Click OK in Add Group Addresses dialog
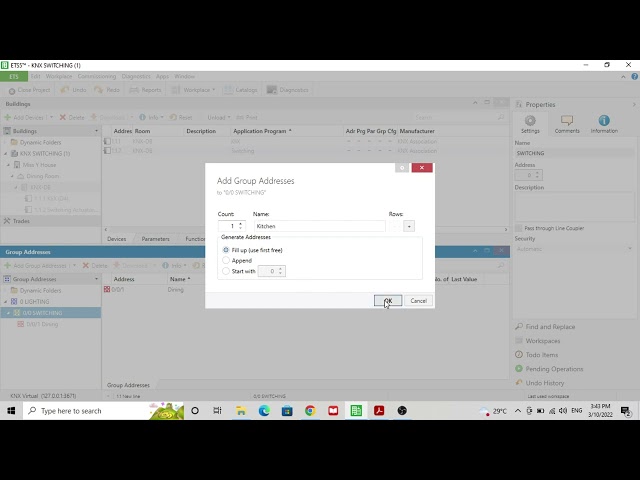This screenshot has height=480, width=640. pyautogui.click(x=388, y=301)
